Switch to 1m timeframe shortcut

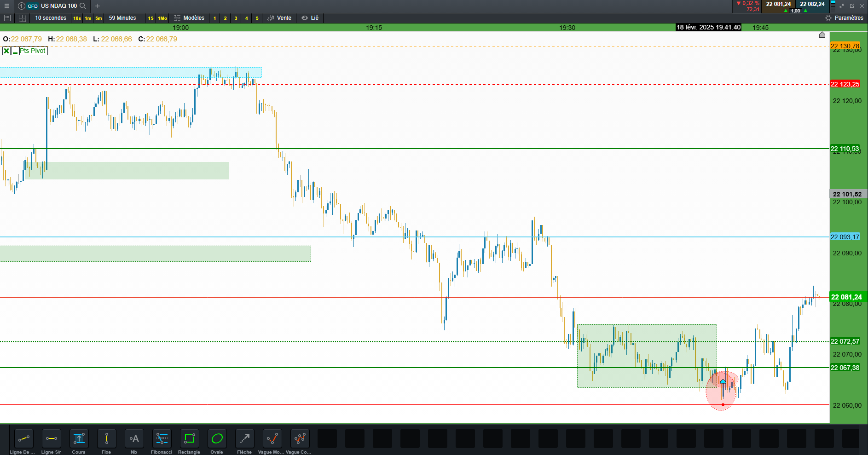[88, 18]
